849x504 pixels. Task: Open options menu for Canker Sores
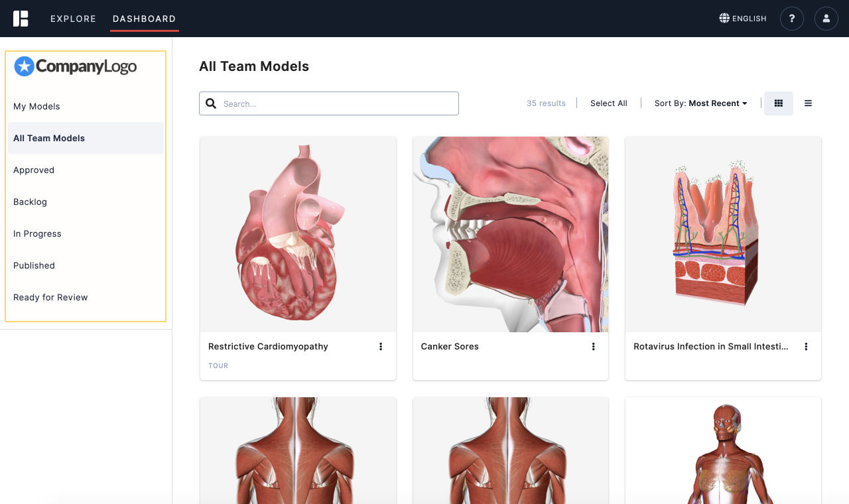pyautogui.click(x=594, y=346)
